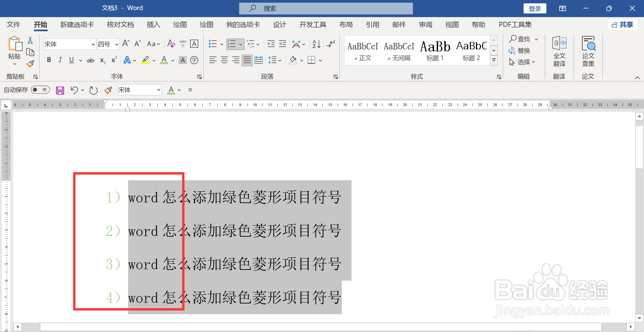This screenshot has height=332, width=644.
Task: Align text right
Action: [x=236, y=60]
